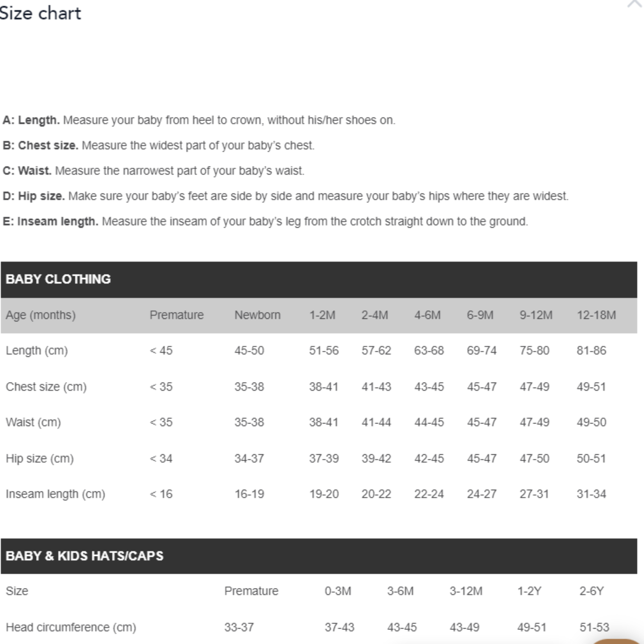Viewport: 644px width, 644px height.
Task: Select the 12-18M age column header
Action: pos(596,315)
